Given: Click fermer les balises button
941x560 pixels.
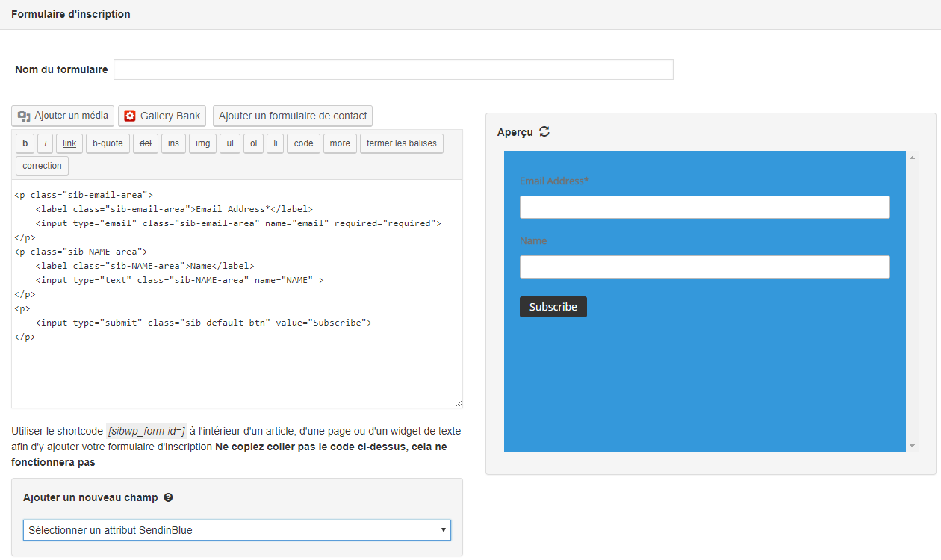Looking at the screenshot, I should [x=402, y=143].
